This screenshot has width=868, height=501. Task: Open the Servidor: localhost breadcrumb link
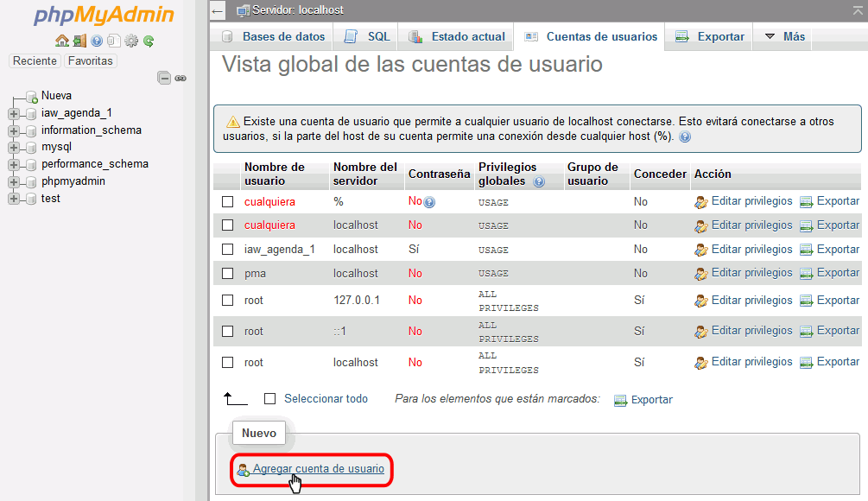click(x=298, y=10)
